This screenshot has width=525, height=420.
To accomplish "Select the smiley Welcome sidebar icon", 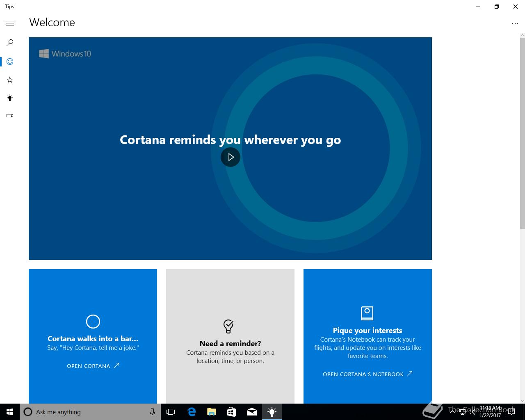I will click(10, 62).
